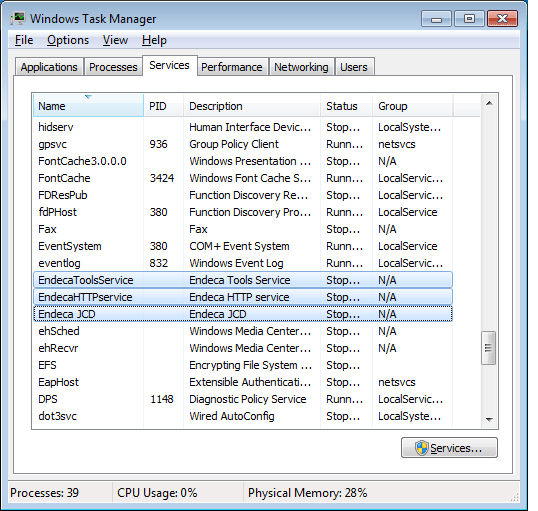538x511 pixels.
Task: Sort by the Status column header
Action: click(x=347, y=106)
